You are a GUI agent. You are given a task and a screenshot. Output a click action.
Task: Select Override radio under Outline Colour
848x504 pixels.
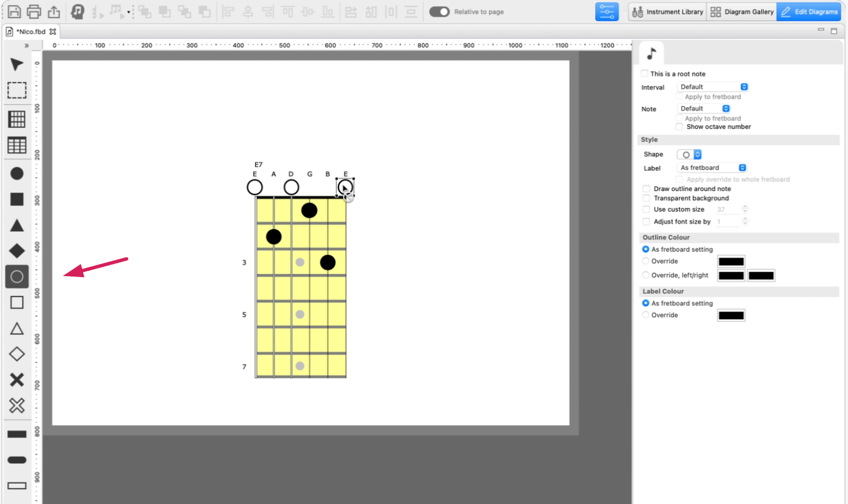tap(646, 261)
